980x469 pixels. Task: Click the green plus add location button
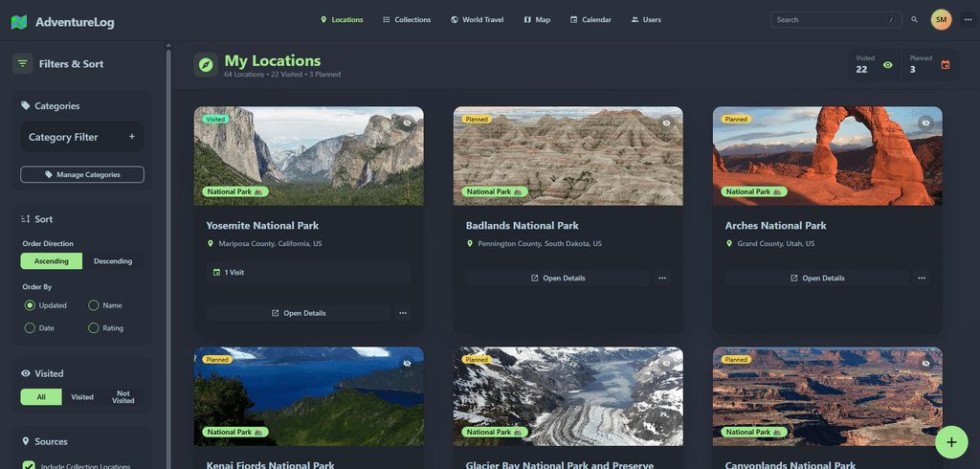point(950,441)
